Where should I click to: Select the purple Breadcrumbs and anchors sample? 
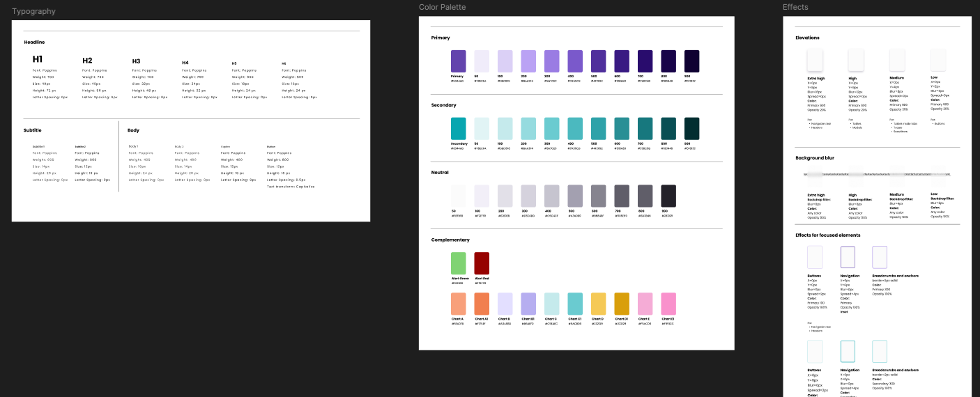[x=880, y=257]
